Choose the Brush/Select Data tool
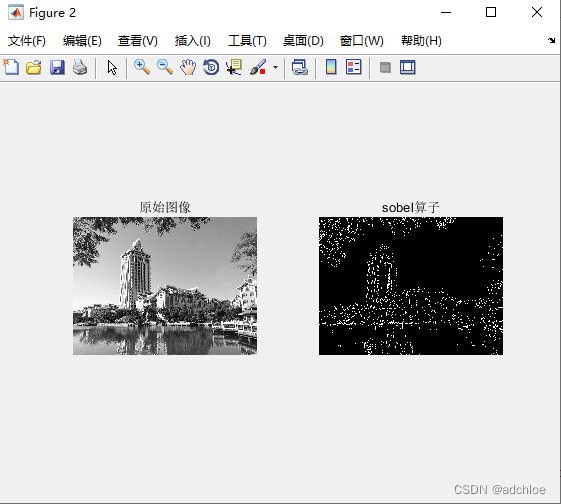 (x=258, y=67)
